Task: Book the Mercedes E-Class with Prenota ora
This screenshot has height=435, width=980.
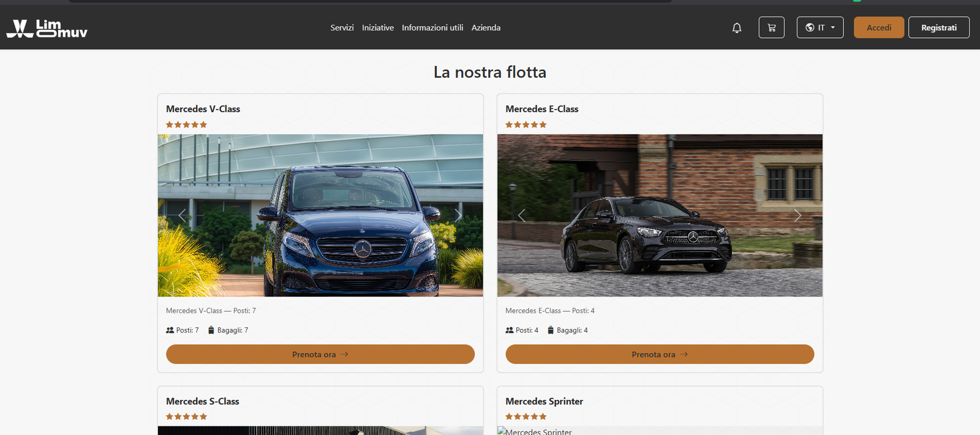Action: [660, 354]
